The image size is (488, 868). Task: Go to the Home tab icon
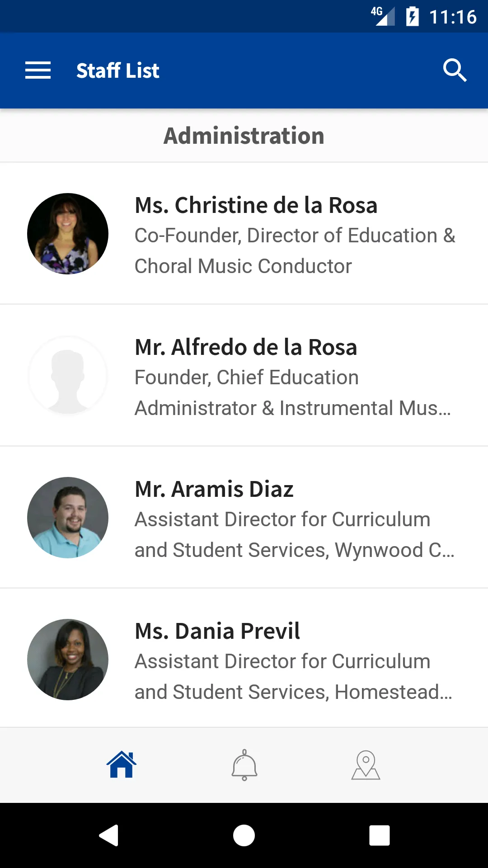point(122,765)
